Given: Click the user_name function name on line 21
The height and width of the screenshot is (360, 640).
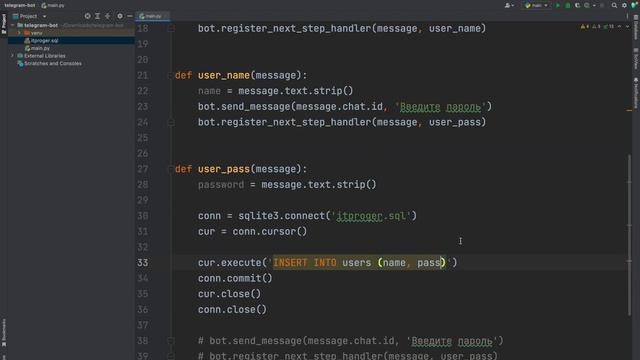Looking at the screenshot, I should pyautogui.click(x=224, y=76).
